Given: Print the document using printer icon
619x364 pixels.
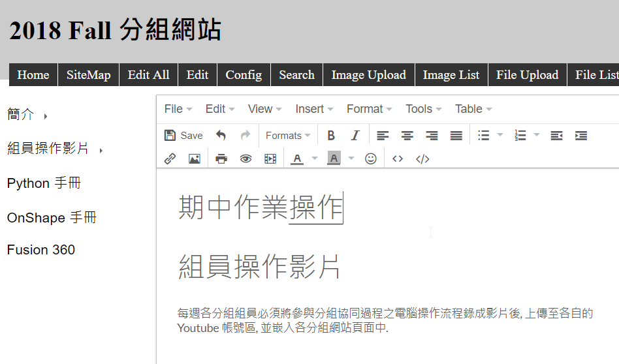Looking at the screenshot, I should [221, 159].
